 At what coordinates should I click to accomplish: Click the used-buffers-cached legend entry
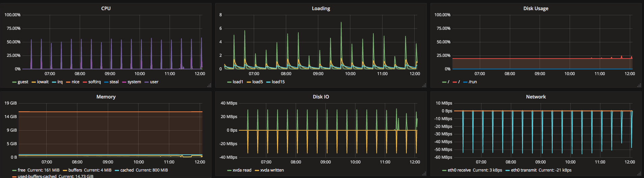click(37, 176)
